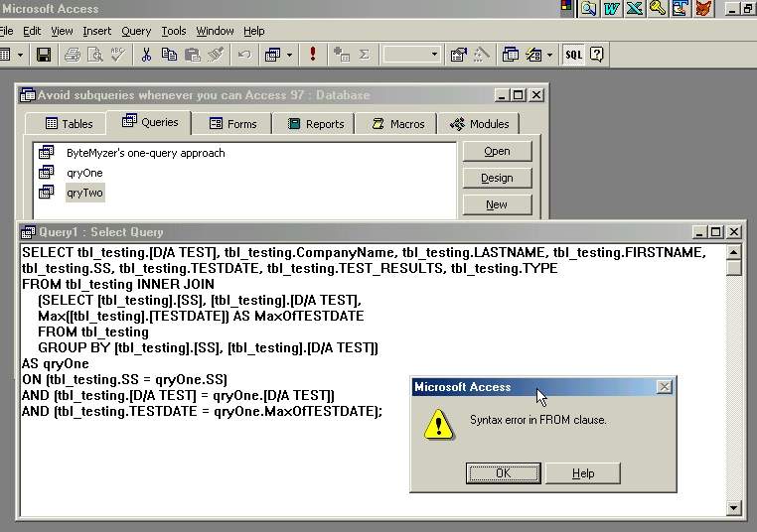Launch Excel from the Office shortcut bar

[x=635, y=8]
